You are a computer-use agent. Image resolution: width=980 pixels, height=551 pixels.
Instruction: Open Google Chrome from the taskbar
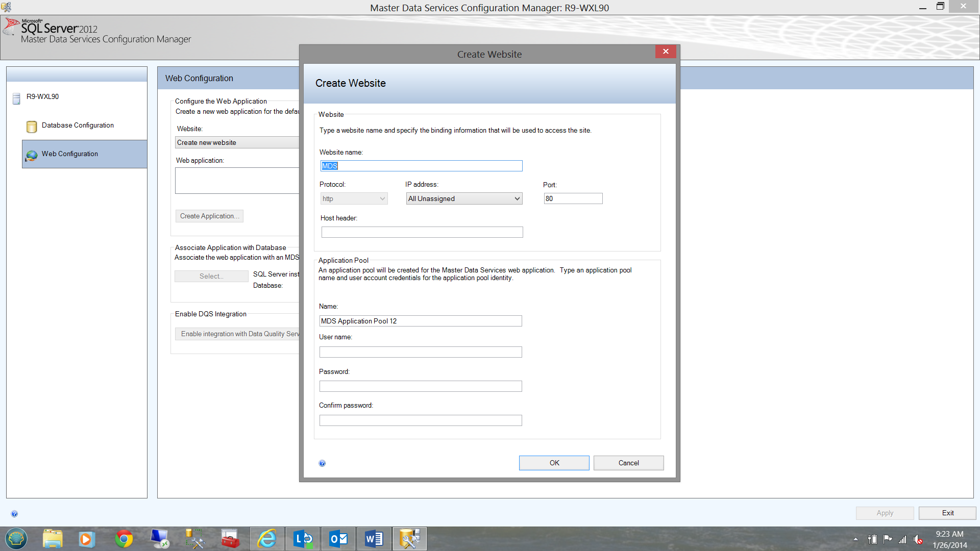click(x=124, y=539)
